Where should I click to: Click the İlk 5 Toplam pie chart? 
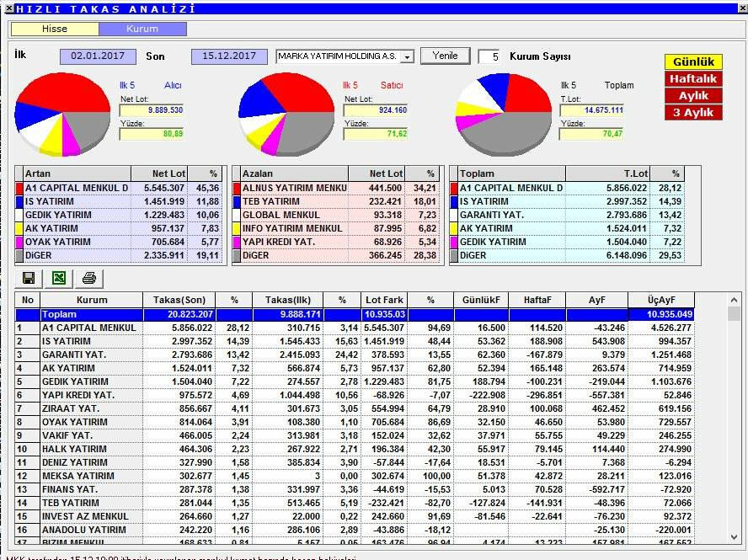[504, 114]
